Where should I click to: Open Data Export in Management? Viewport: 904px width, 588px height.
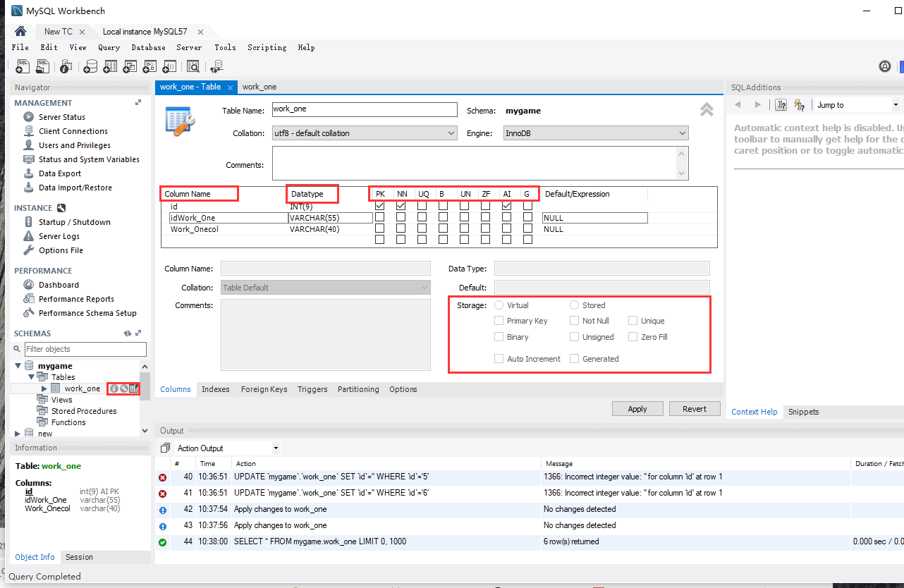[60, 173]
